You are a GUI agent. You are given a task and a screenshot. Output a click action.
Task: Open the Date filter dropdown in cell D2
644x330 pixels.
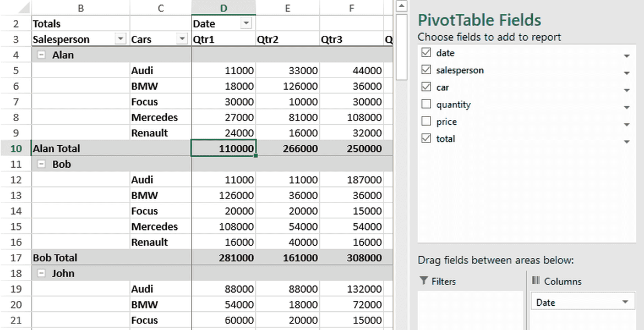pyautogui.click(x=246, y=23)
